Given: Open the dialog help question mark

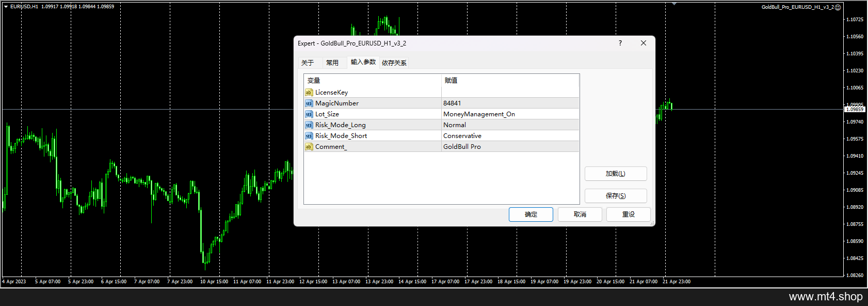Looking at the screenshot, I should (620, 43).
